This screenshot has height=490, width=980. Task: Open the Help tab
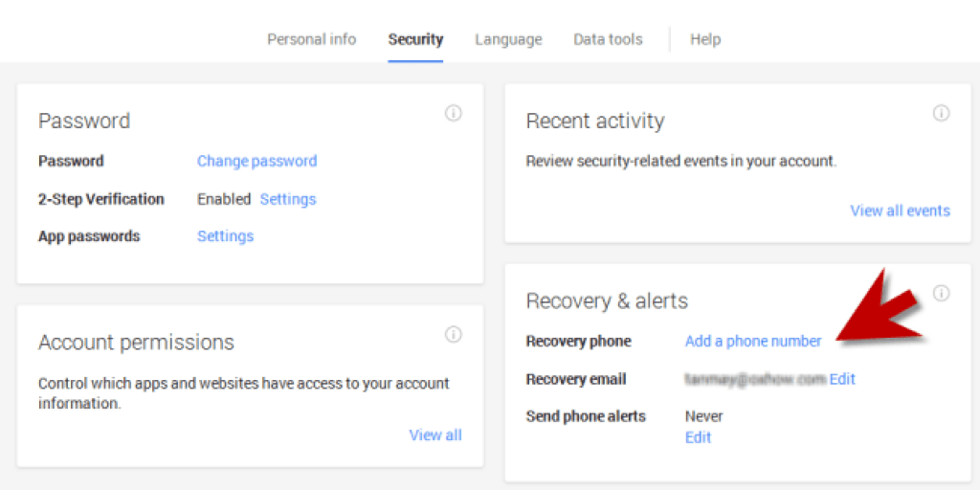[x=705, y=39]
